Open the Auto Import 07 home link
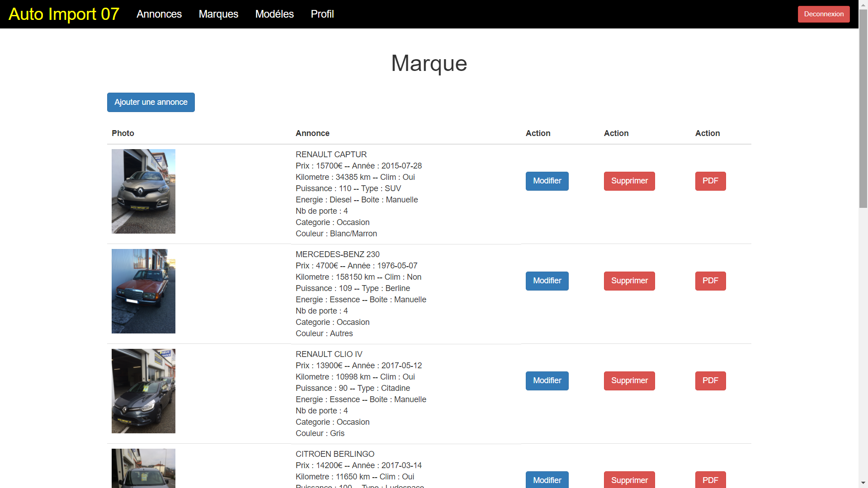This screenshot has width=868, height=488. (x=64, y=14)
